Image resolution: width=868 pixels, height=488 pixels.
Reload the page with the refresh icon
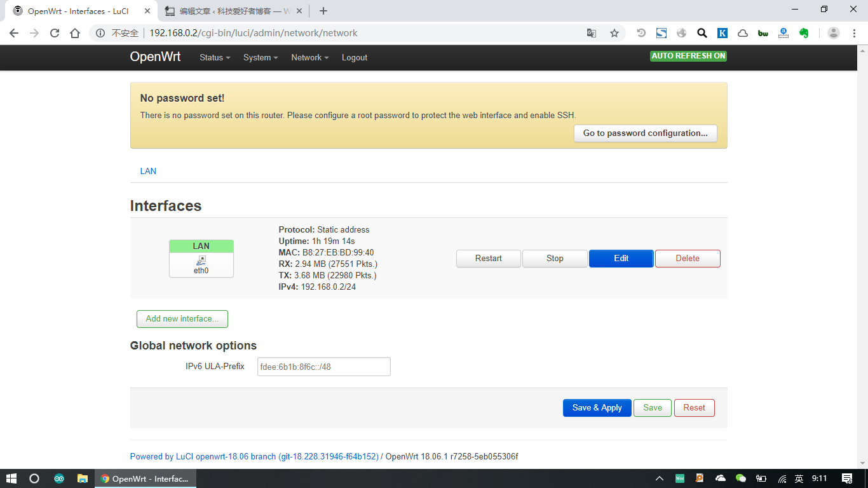55,33
